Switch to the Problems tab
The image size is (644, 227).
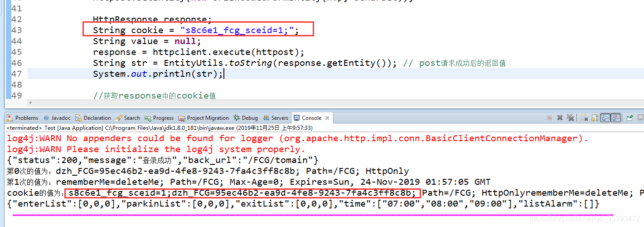pos(23,118)
